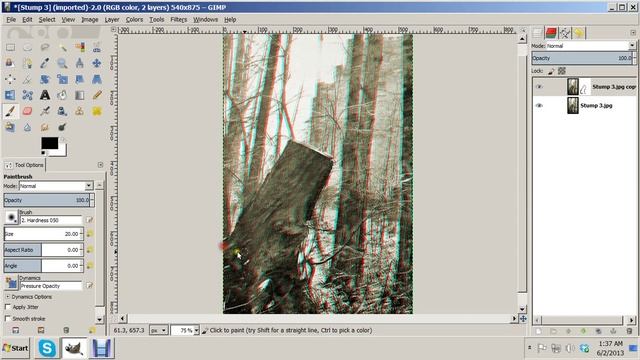This screenshot has width=640, height=360.
Task: Create a new layer button
Action: [x=539, y=331]
